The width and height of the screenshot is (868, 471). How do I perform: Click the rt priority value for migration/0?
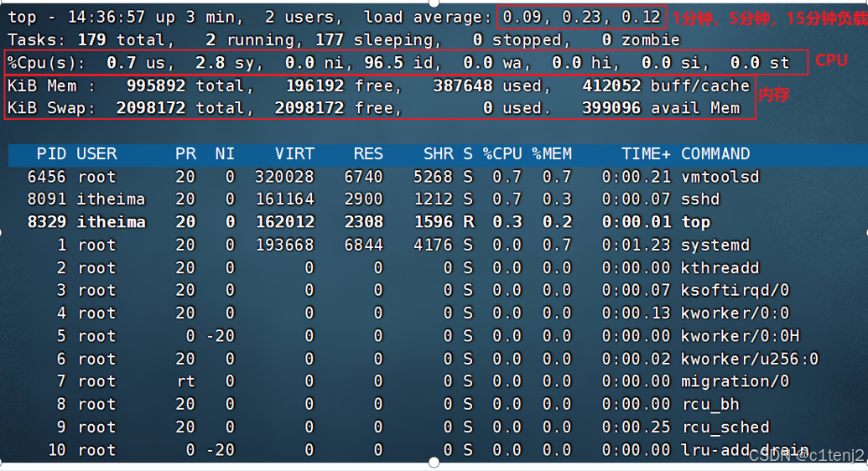185,381
